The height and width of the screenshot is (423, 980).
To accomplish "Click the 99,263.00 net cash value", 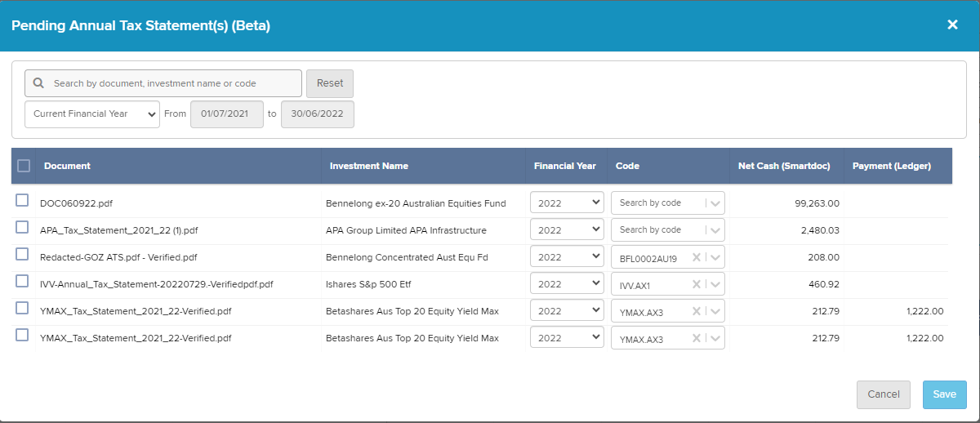I will coord(818,203).
